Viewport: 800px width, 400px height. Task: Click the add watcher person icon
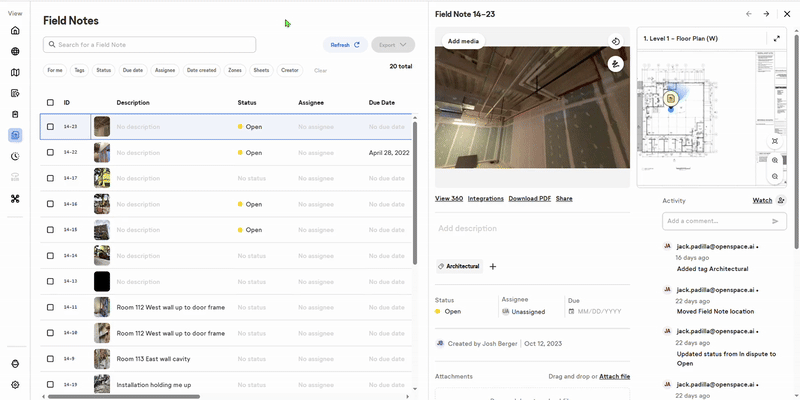coord(781,201)
